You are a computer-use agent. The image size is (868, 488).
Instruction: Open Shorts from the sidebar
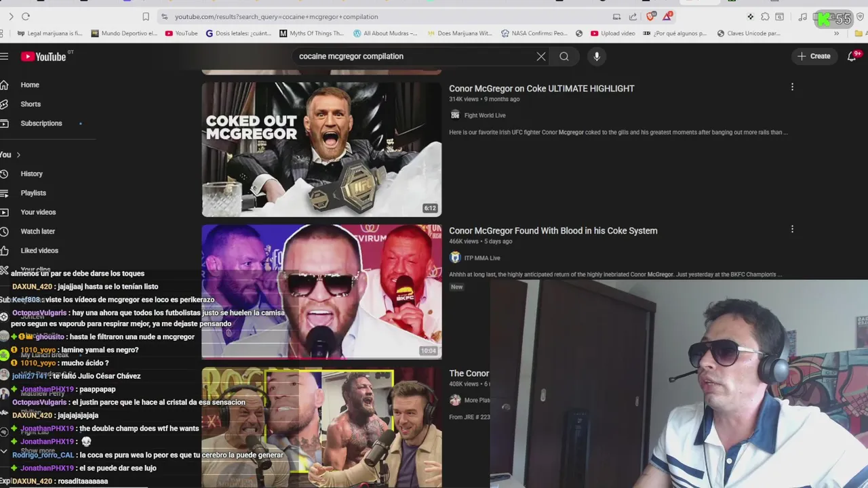(x=31, y=104)
